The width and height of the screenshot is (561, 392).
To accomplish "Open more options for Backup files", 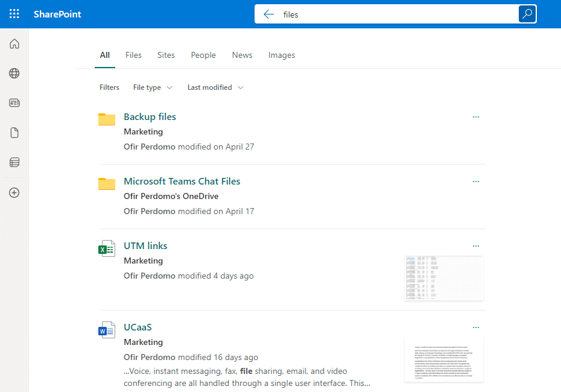I will point(476,117).
